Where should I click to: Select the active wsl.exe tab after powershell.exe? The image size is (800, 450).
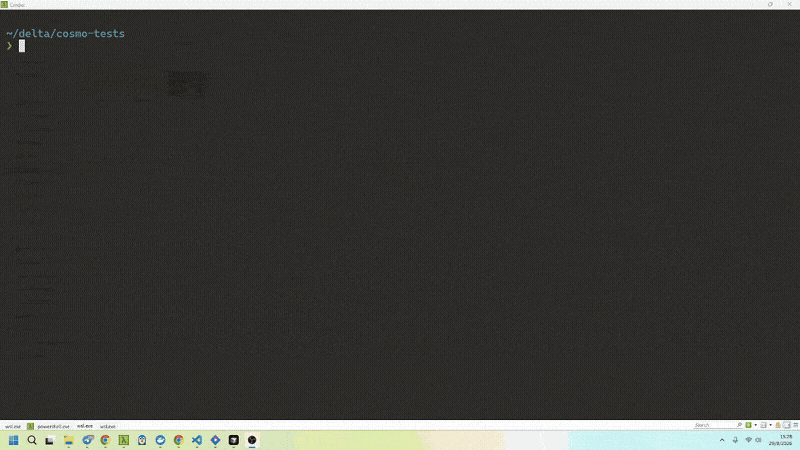coord(85,426)
